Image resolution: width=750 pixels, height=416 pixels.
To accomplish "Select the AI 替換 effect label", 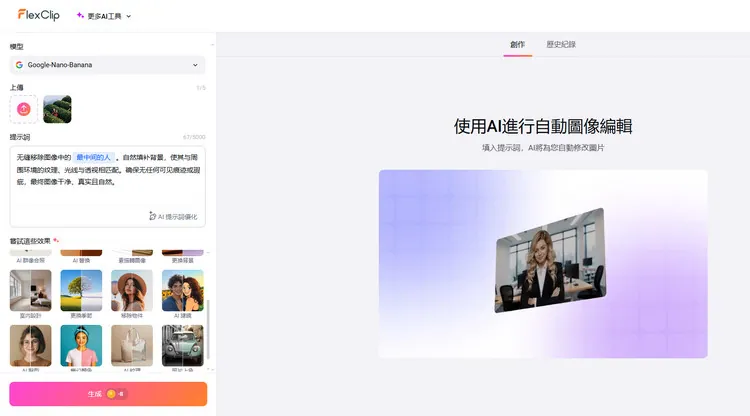I will click(x=81, y=261).
